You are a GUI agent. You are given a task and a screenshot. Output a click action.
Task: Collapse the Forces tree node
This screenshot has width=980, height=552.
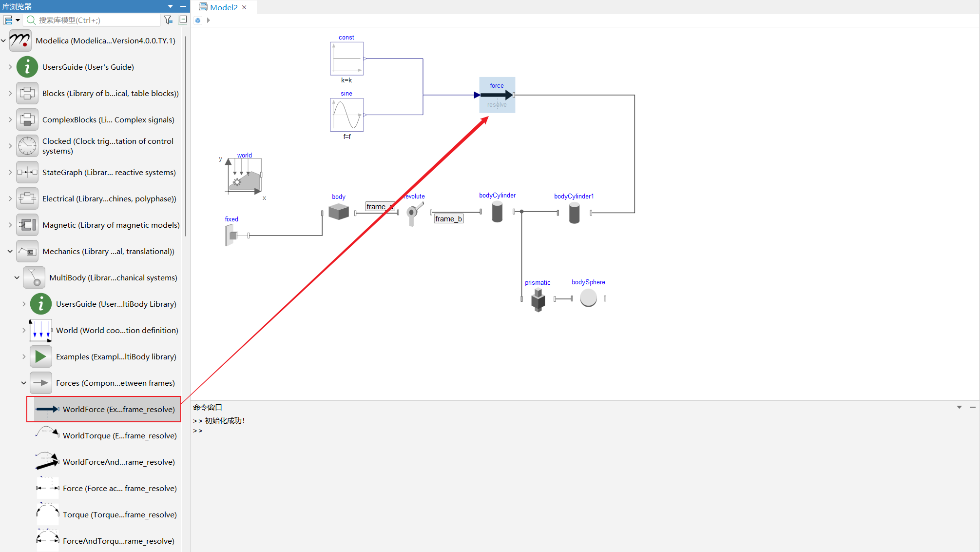(x=23, y=383)
